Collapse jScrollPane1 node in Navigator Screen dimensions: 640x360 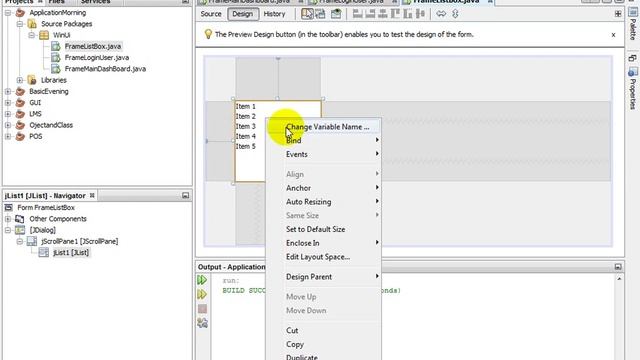point(20,241)
